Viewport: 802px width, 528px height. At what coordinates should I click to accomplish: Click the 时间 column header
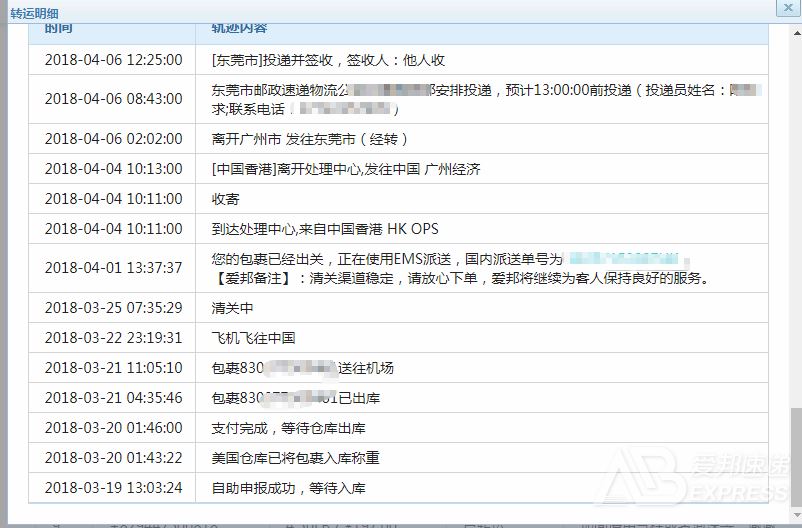click(x=58, y=28)
